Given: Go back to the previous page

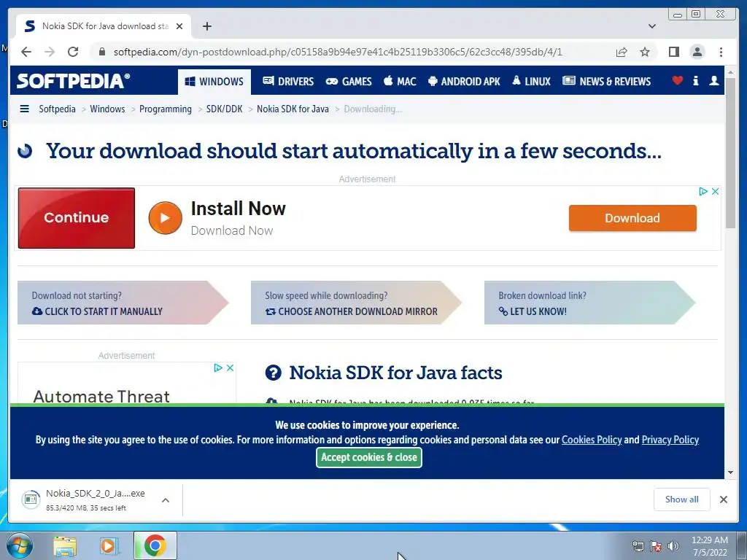Looking at the screenshot, I should coord(26,52).
